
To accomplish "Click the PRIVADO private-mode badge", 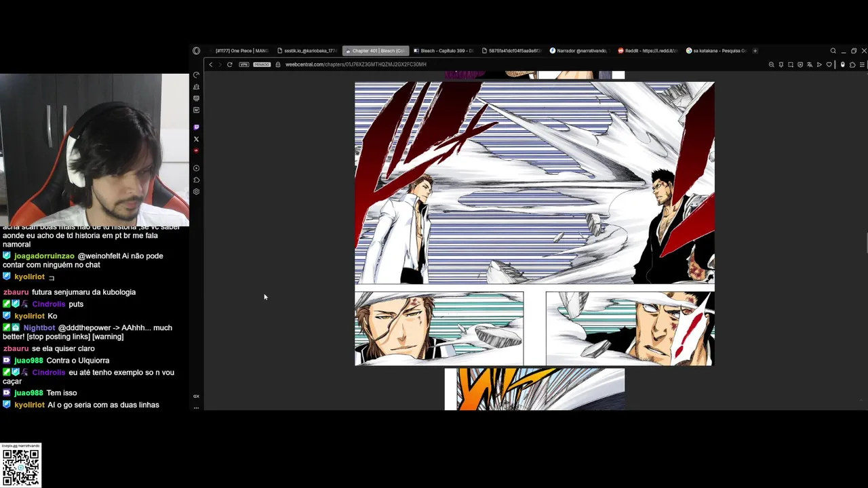I will tap(262, 64).
